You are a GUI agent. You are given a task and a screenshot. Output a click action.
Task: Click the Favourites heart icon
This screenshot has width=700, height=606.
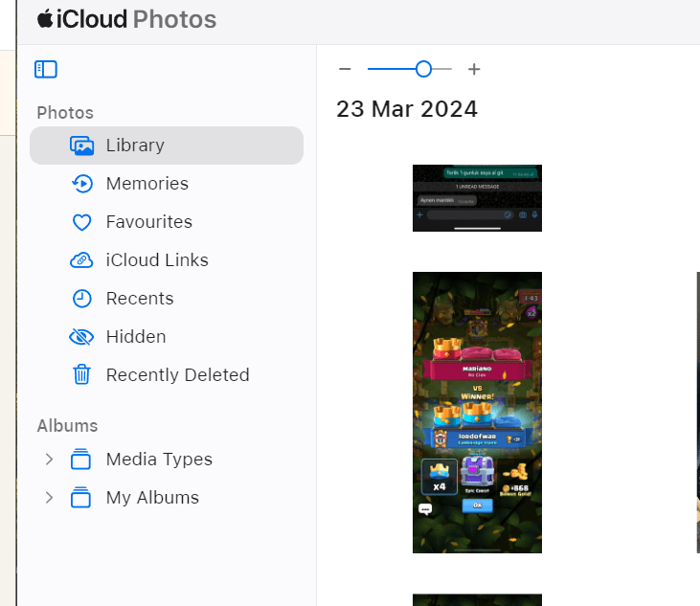81,222
